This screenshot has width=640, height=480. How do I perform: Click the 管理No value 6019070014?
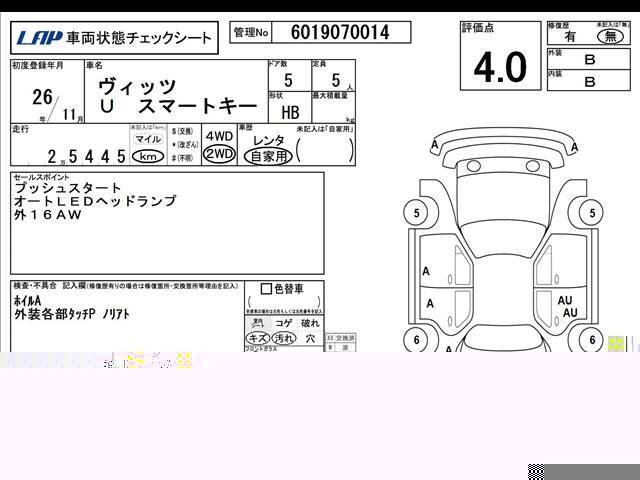pos(341,33)
